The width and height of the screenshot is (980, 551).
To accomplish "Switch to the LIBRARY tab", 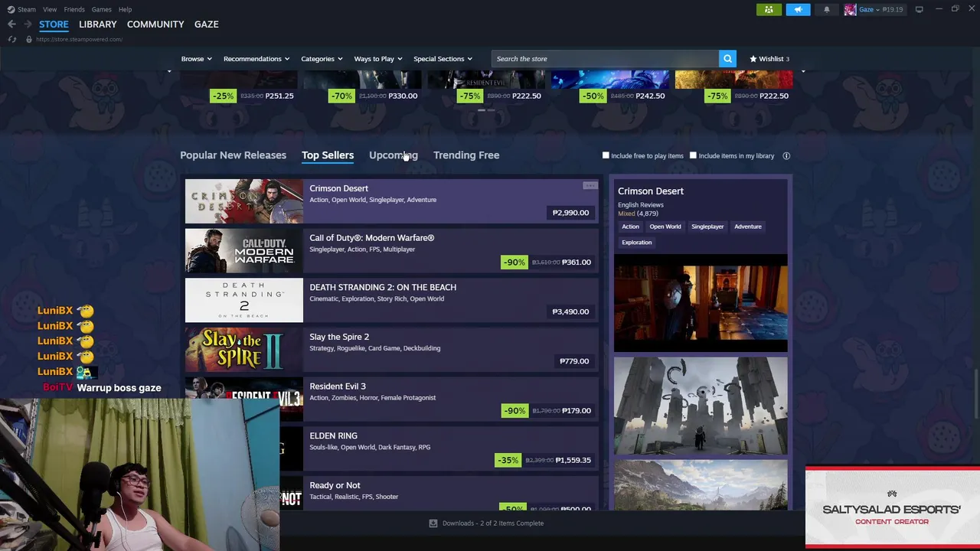I will click(x=97, y=24).
